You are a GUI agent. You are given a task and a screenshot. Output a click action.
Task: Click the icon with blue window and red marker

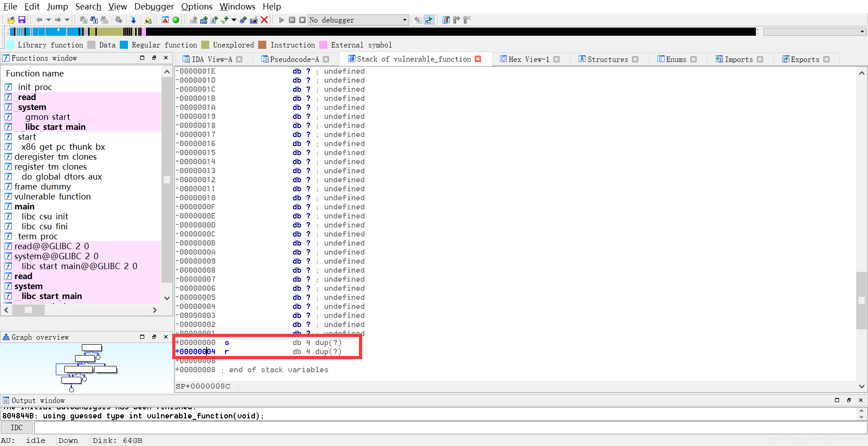[446, 20]
